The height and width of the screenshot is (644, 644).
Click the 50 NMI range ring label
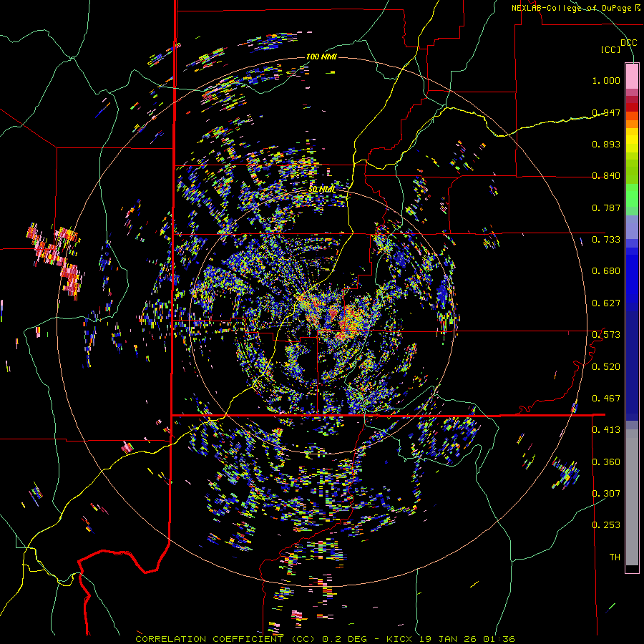coord(322,190)
